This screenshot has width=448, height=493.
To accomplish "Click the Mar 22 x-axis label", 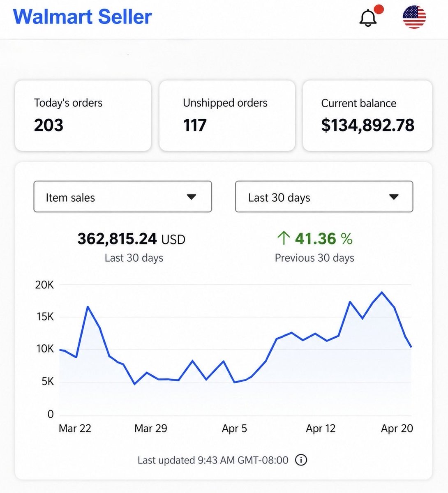I will [x=75, y=428].
